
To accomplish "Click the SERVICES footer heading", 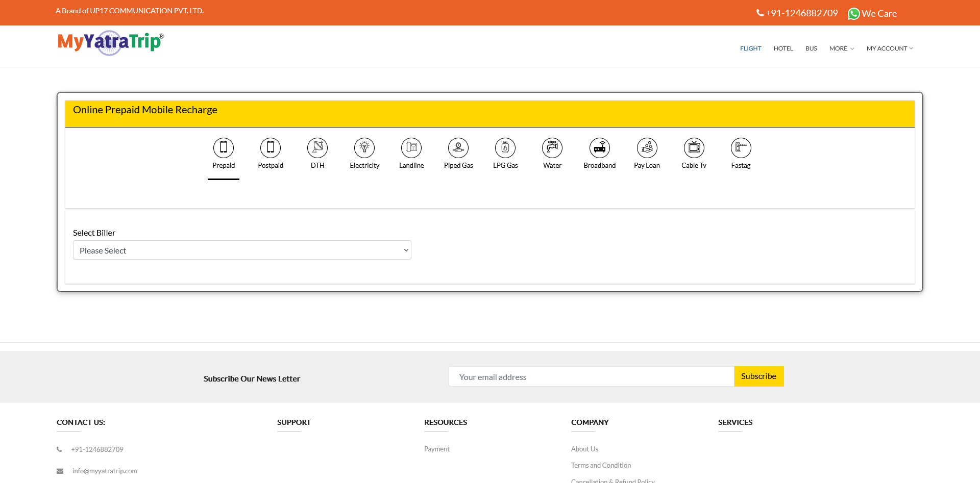I will pos(735,422).
